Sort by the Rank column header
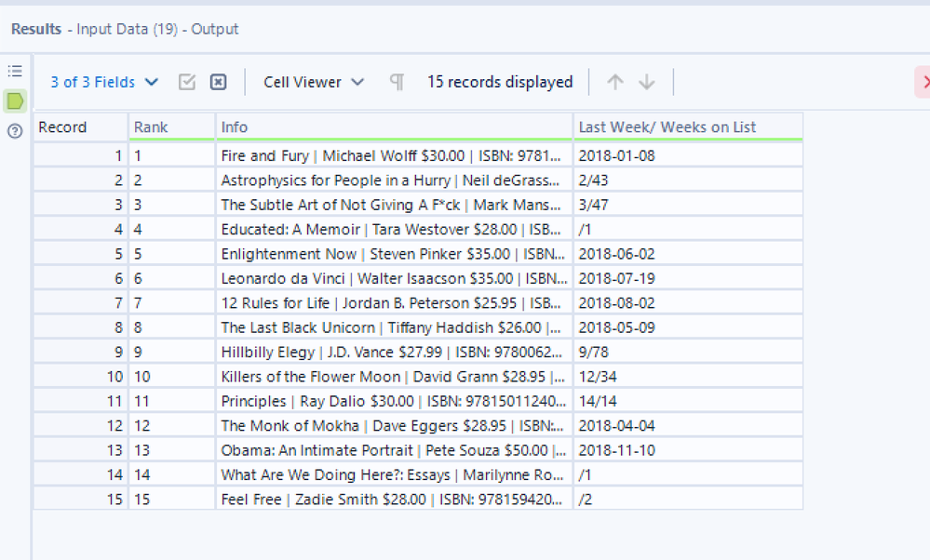 (x=149, y=127)
